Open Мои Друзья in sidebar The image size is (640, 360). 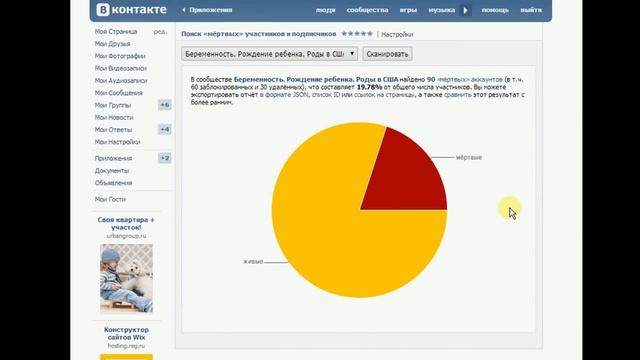[x=112, y=44]
